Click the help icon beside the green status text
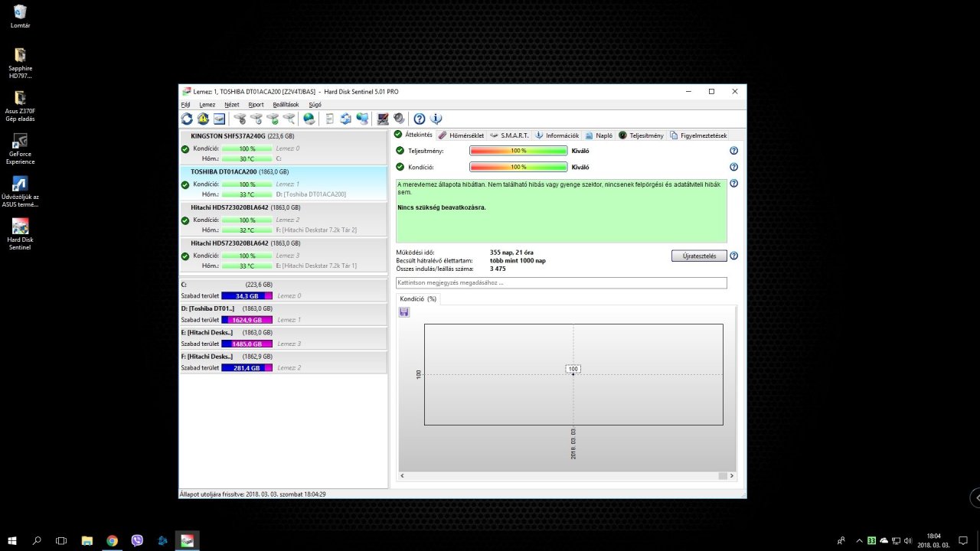 coord(734,184)
